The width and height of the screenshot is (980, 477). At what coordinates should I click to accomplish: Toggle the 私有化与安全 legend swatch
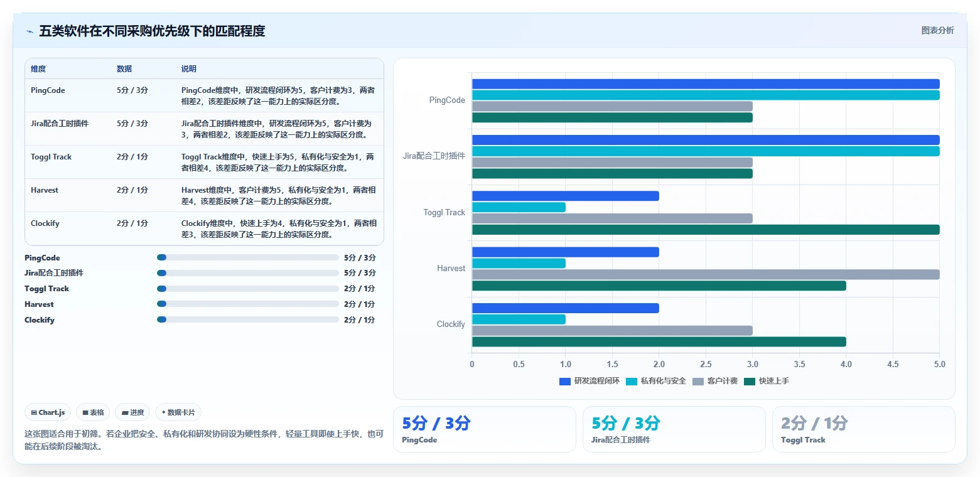pyautogui.click(x=631, y=381)
